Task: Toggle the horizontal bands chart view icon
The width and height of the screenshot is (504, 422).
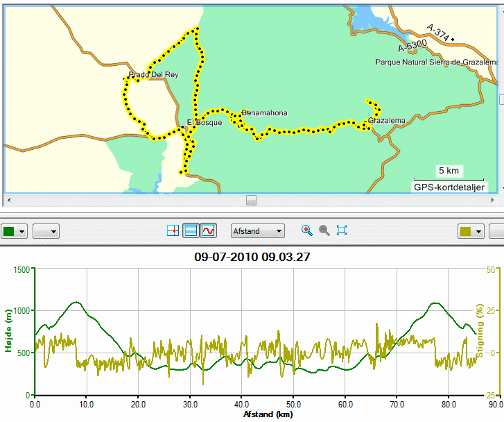Action: click(x=191, y=230)
